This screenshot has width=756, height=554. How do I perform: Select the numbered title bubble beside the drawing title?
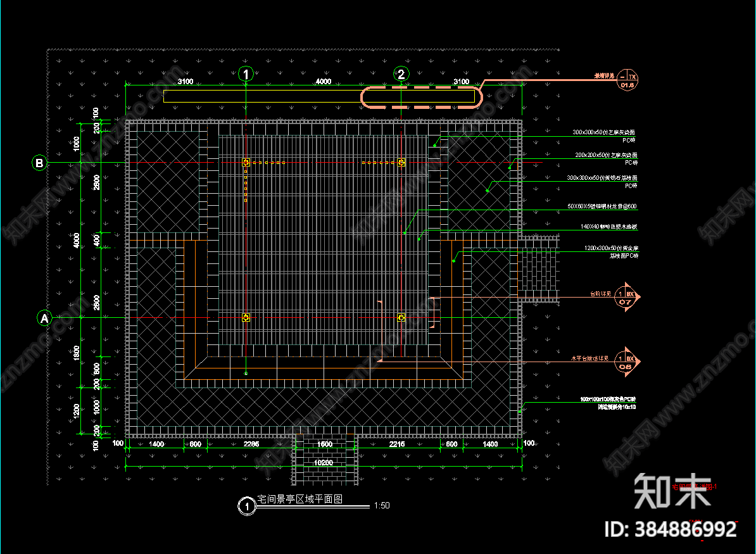[x=247, y=507]
